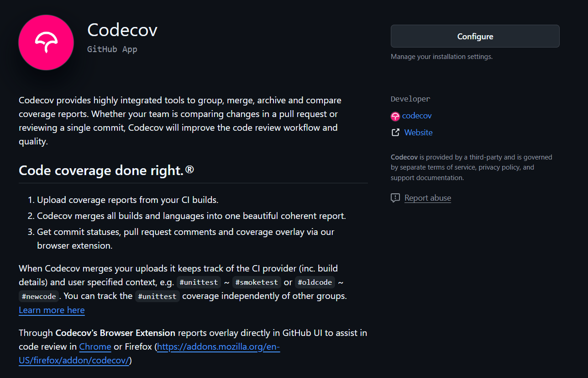This screenshot has width=588, height=378.
Task: Click the #oldcode tag
Action: click(x=315, y=282)
